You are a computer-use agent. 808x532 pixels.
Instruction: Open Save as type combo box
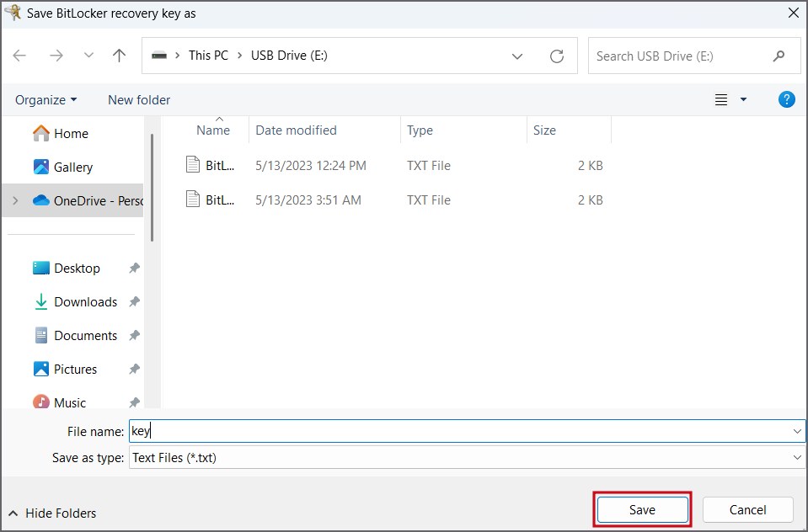467,457
